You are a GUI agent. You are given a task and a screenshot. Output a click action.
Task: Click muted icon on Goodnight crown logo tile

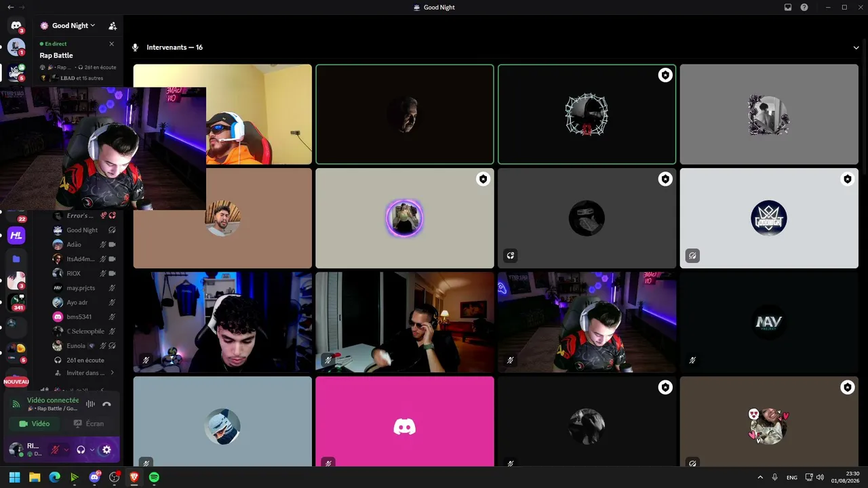coord(692,256)
